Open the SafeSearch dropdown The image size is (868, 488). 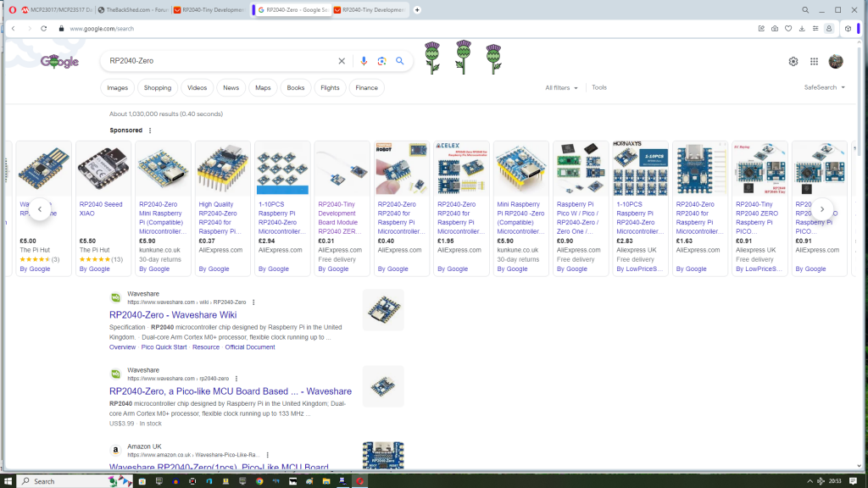pyautogui.click(x=824, y=87)
